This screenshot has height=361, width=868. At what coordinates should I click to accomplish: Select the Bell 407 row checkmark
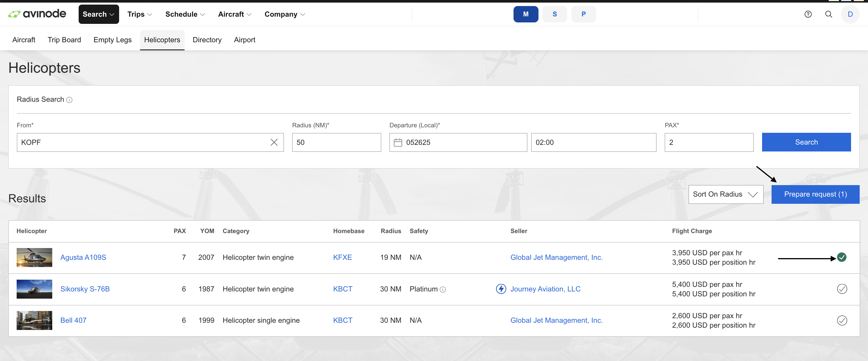click(x=842, y=320)
